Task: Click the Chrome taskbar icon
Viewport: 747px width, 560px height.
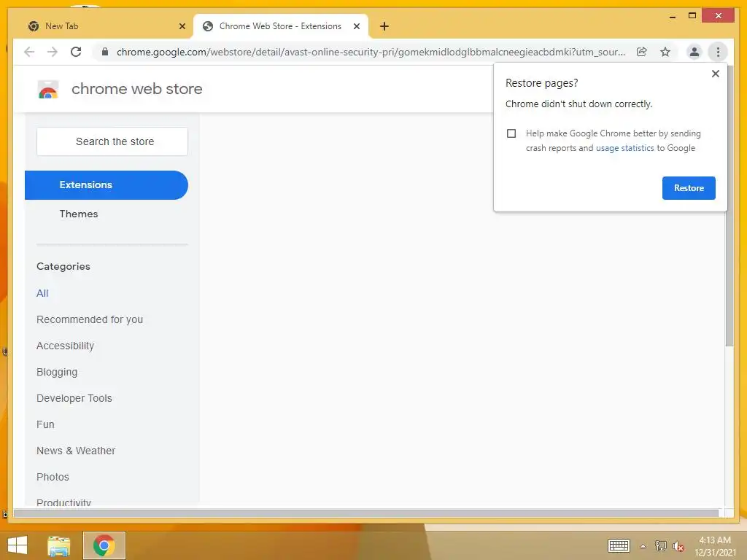Action: click(104, 545)
